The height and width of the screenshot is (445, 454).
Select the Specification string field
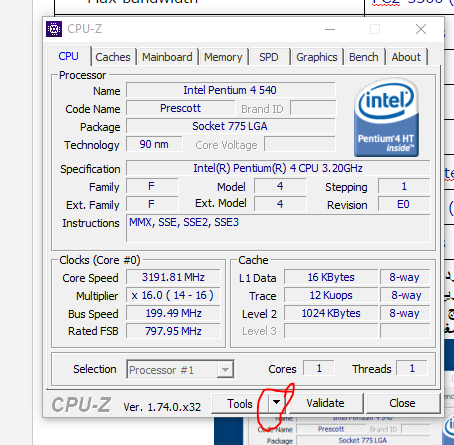click(278, 168)
